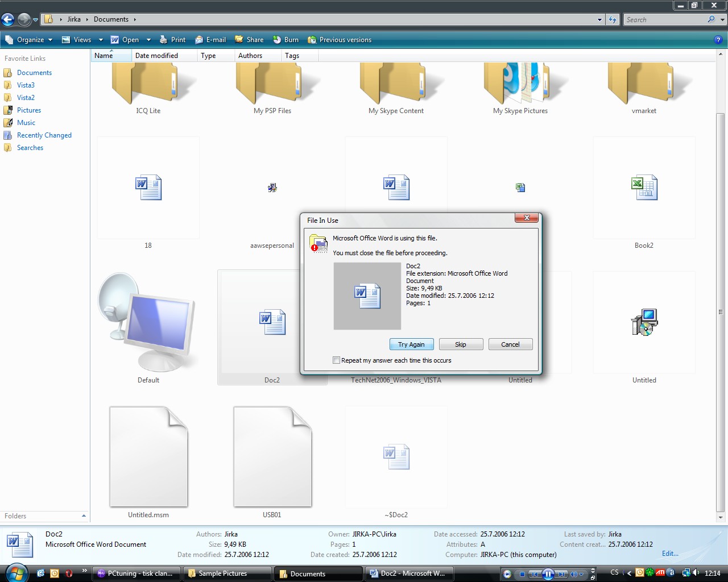The image size is (728, 582).
Task: Open the Organize menu
Action: click(x=29, y=40)
